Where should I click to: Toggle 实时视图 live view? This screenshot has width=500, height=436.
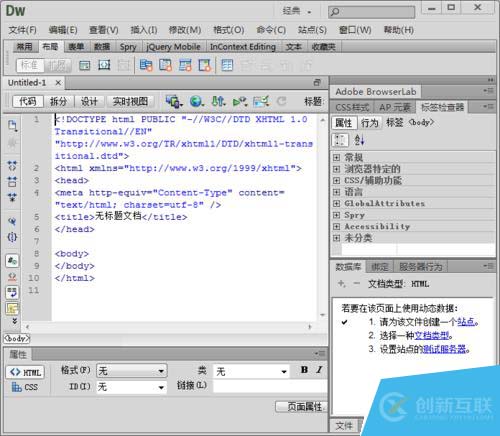[130, 101]
